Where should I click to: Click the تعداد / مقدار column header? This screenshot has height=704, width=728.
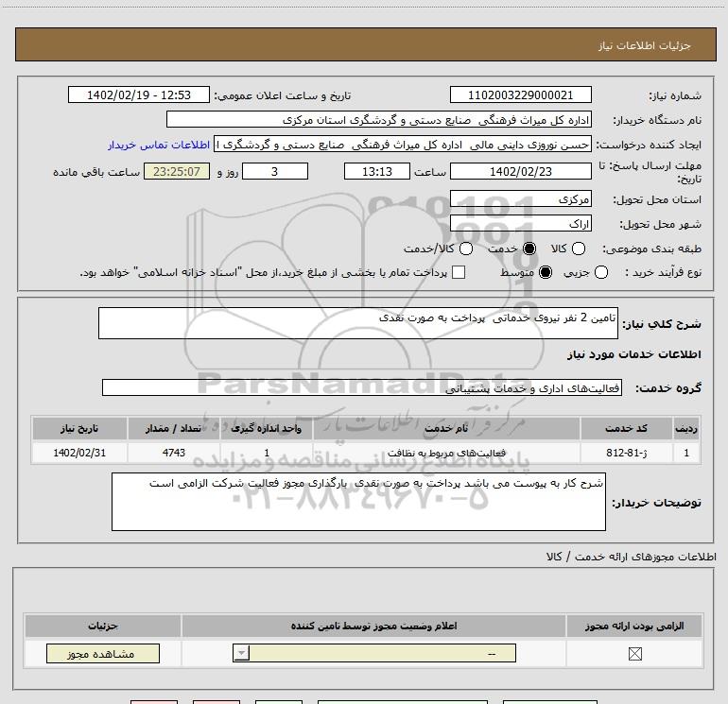(x=173, y=428)
